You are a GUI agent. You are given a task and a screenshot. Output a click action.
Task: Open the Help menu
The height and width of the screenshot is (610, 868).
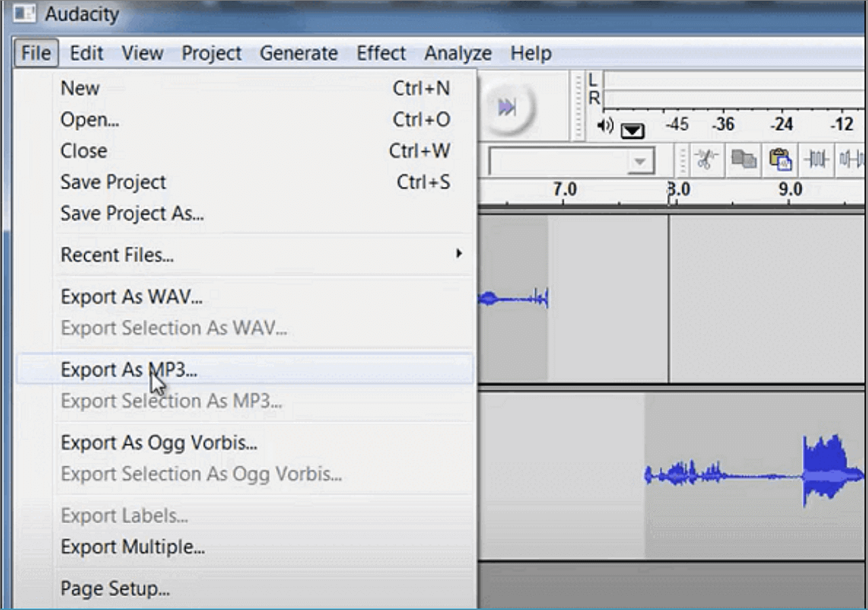[x=531, y=53]
